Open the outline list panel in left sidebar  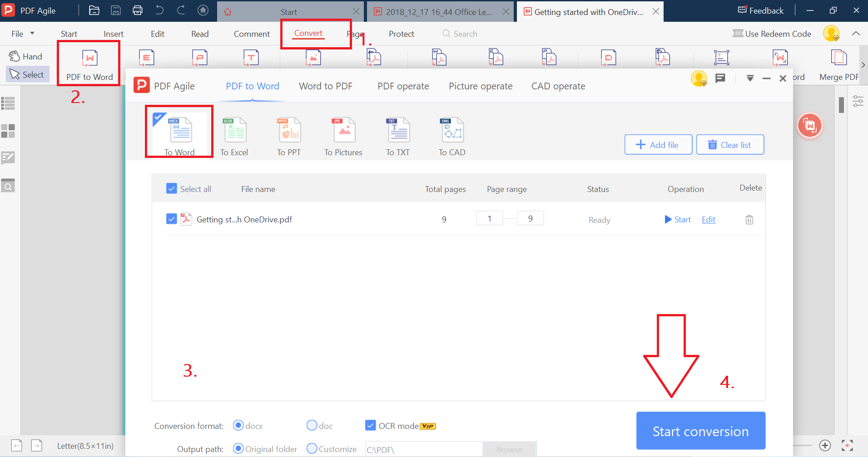[x=8, y=103]
